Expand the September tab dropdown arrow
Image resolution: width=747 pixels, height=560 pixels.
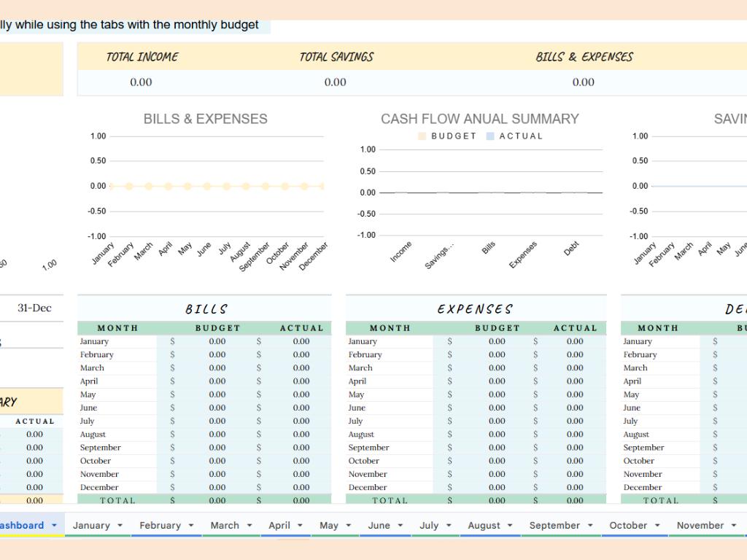(590, 525)
